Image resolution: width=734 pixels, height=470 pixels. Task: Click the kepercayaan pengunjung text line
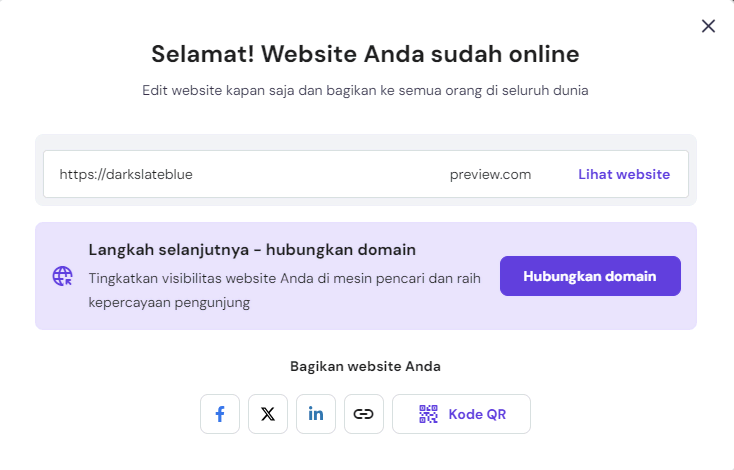169,301
